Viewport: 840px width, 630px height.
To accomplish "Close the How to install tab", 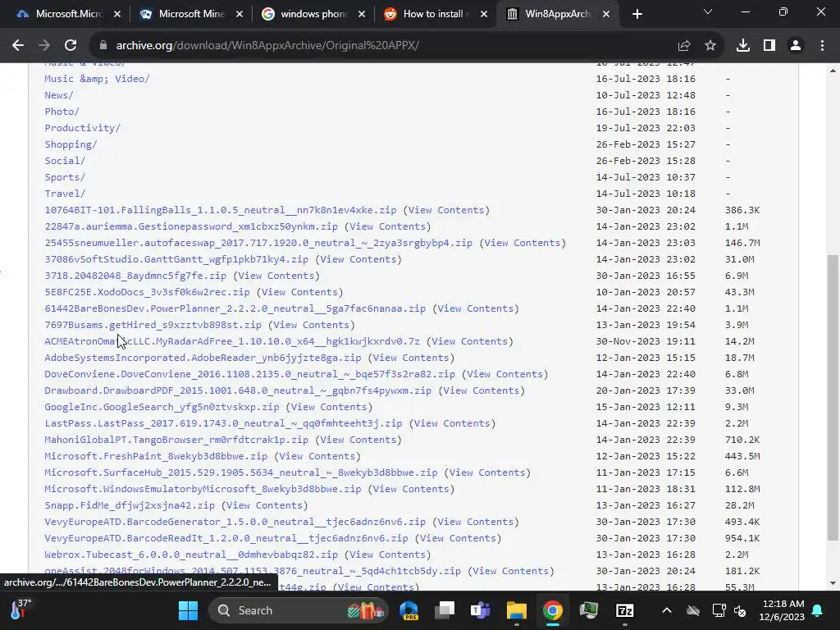I will pos(484,14).
